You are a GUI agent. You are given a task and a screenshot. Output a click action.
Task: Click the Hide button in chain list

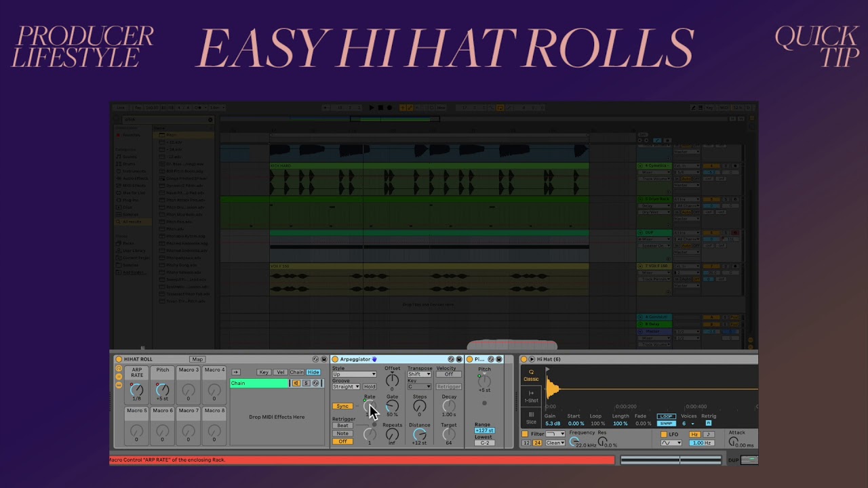coord(313,372)
